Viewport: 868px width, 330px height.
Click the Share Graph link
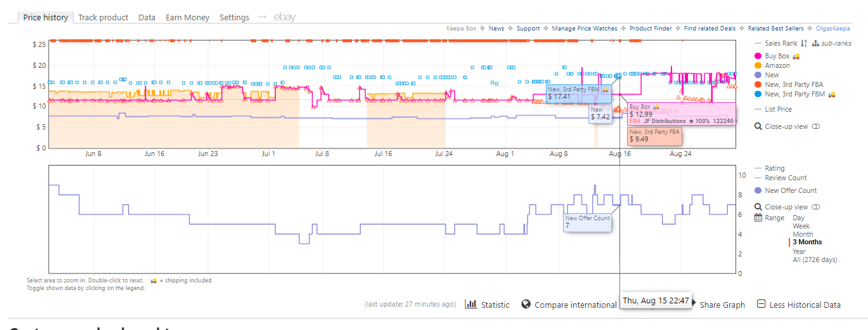pyautogui.click(x=722, y=305)
